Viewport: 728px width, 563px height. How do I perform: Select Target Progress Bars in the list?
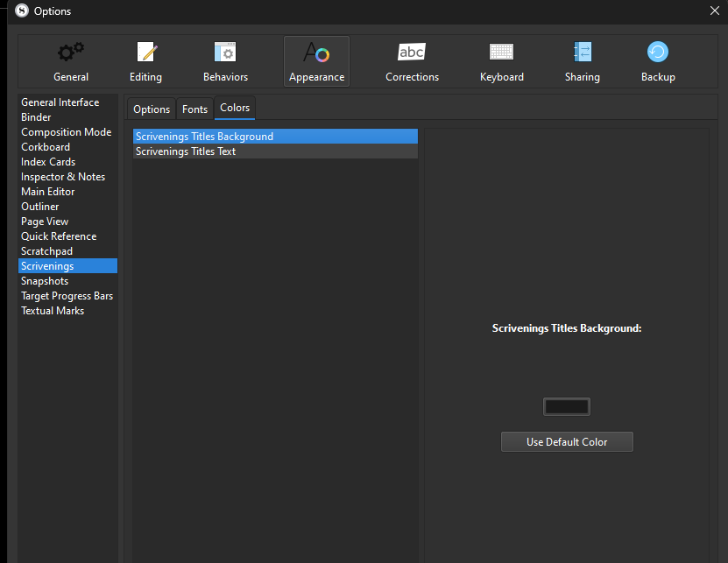pos(67,296)
